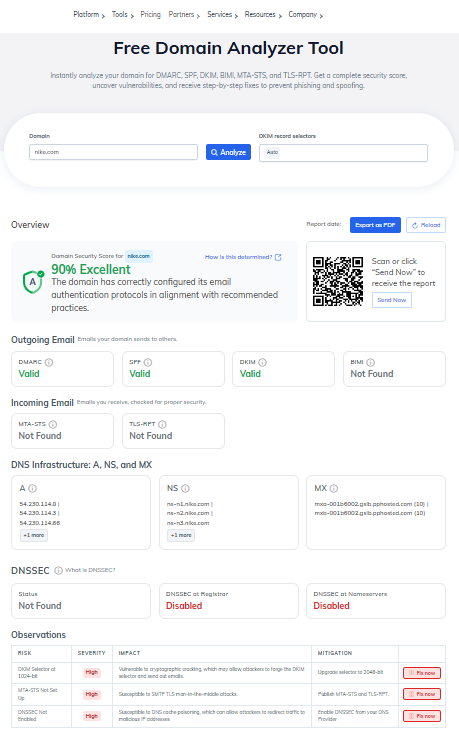
Task: Click the 'Upgrade selector to 2048-bit' mitigation text
Action: pos(351,672)
